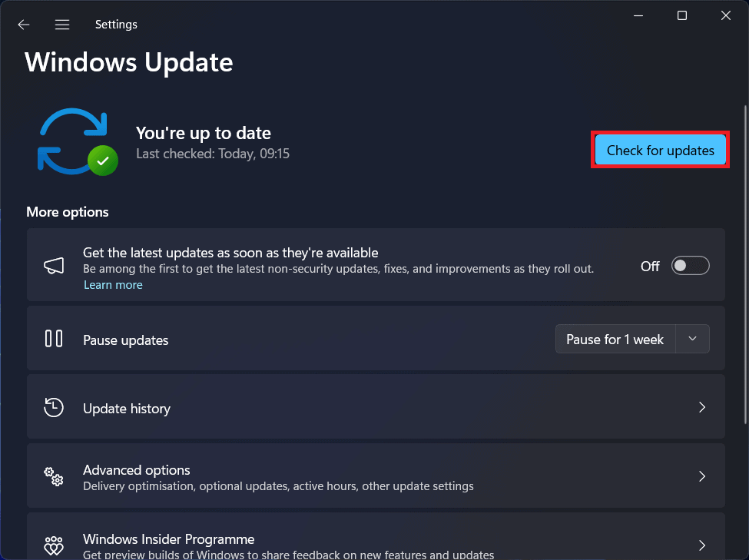Click the More options section heading
Screen dimensions: 749x560
tap(68, 212)
